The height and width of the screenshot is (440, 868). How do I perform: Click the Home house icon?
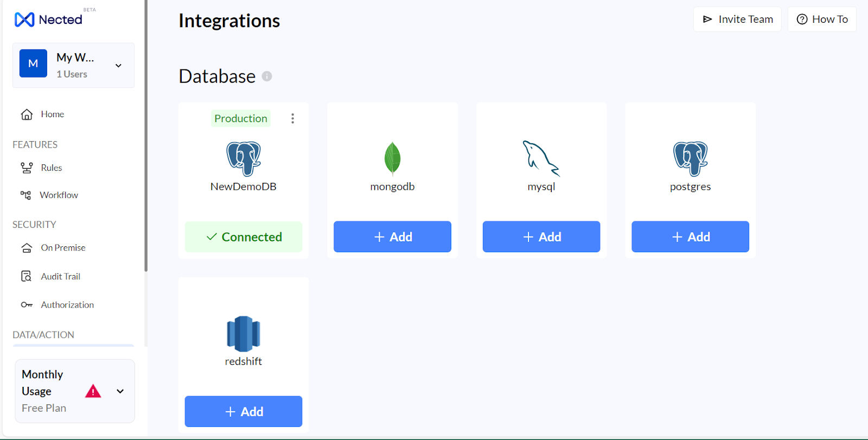click(27, 114)
